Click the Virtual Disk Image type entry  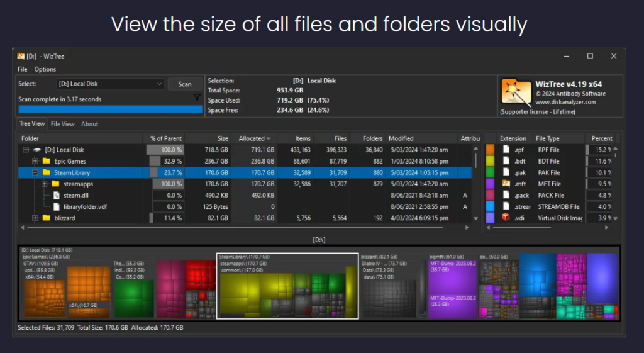pos(560,218)
